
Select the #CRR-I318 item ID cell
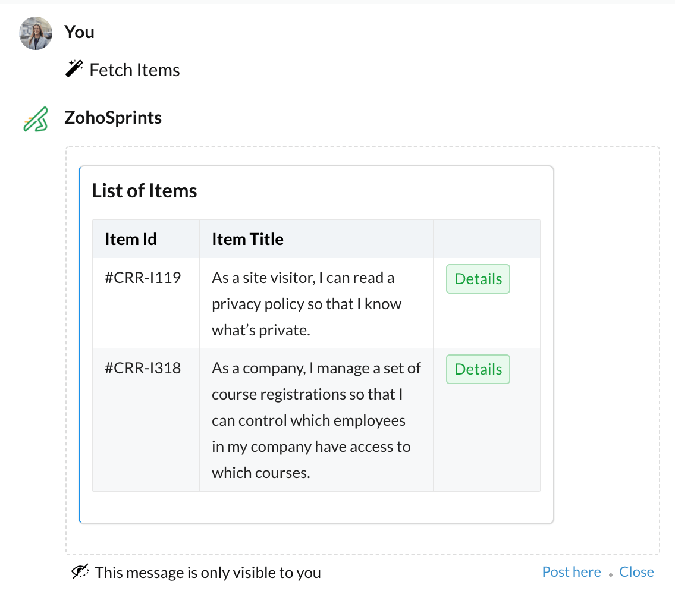(x=146, y=420)
